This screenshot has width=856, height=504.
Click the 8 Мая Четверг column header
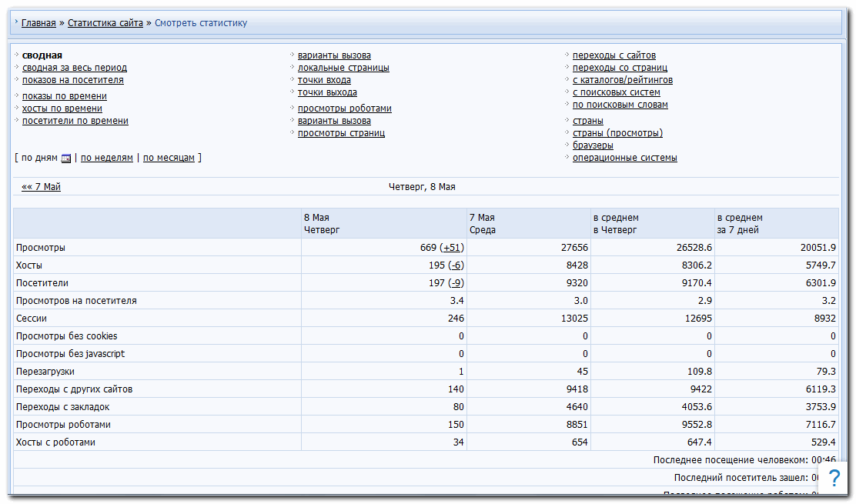384,224
